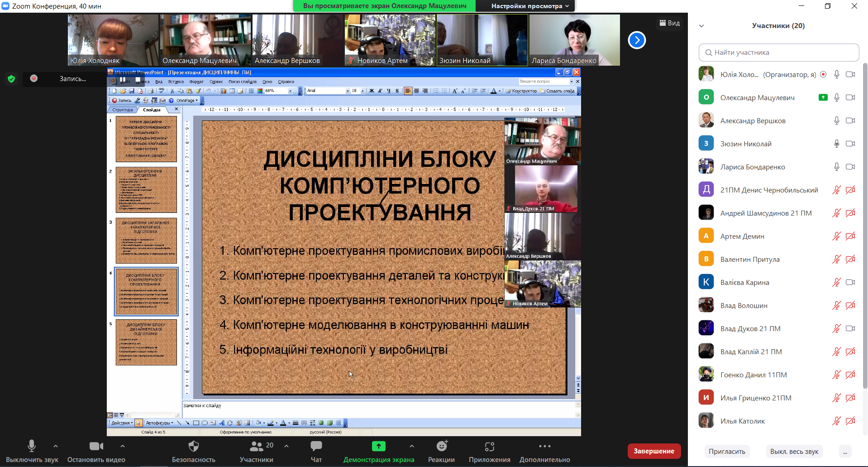Open the Вид view menu

(x=670, y=23)
